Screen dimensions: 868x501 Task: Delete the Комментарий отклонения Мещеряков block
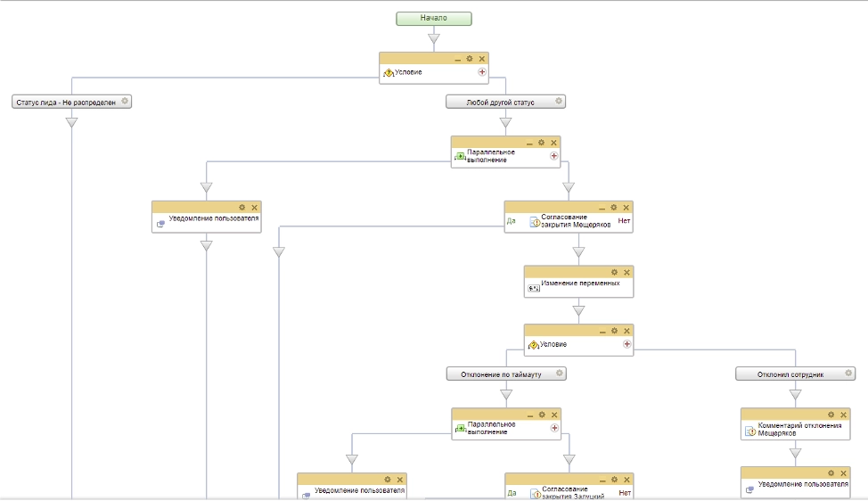click(843, 415)
